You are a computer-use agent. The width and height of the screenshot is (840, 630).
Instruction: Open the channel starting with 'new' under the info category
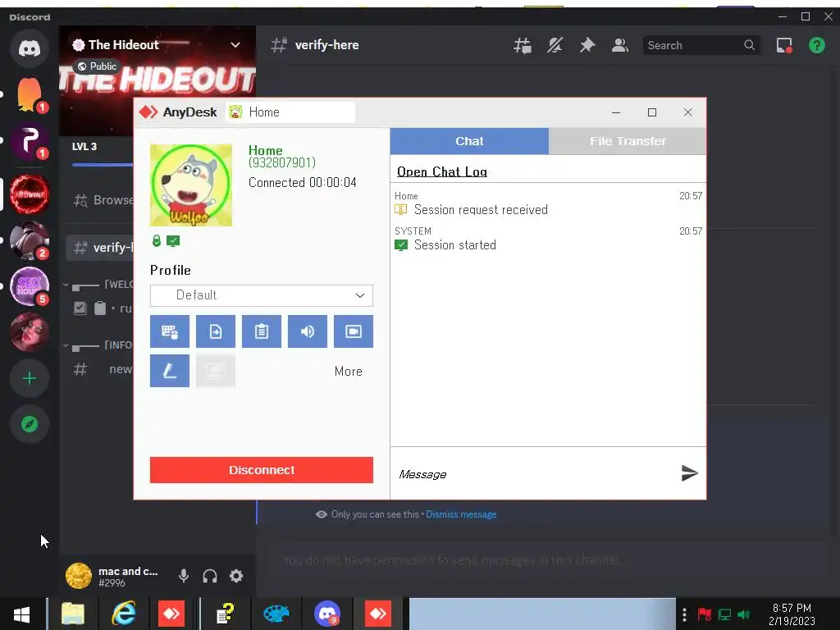(103, 369)
